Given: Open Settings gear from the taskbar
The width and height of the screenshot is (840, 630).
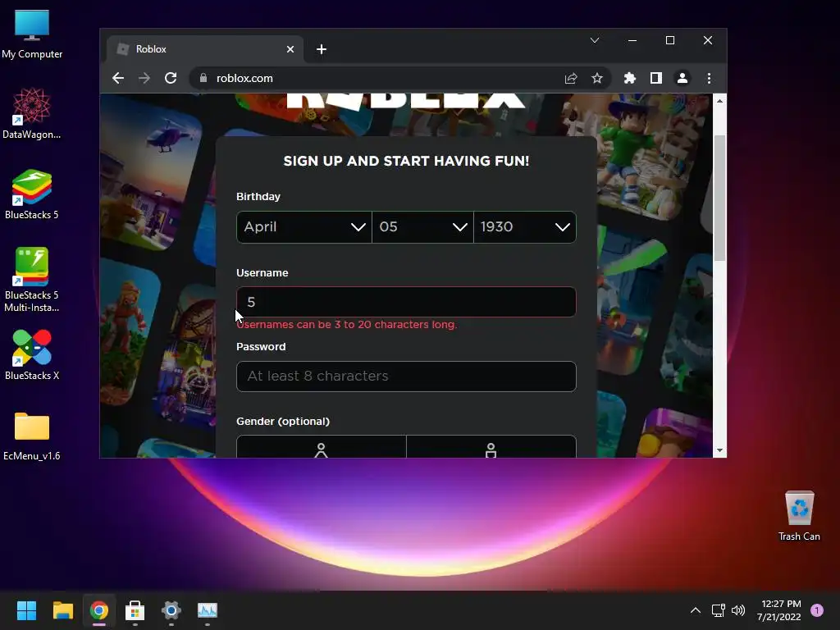Looking at the screenshot, I should [171, 610].
